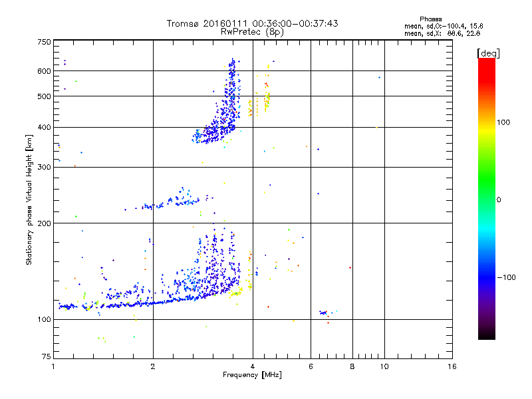Click the "1" frequency tick label
The height and width of the screenshot is (399, 532).
tap(54, 366)
